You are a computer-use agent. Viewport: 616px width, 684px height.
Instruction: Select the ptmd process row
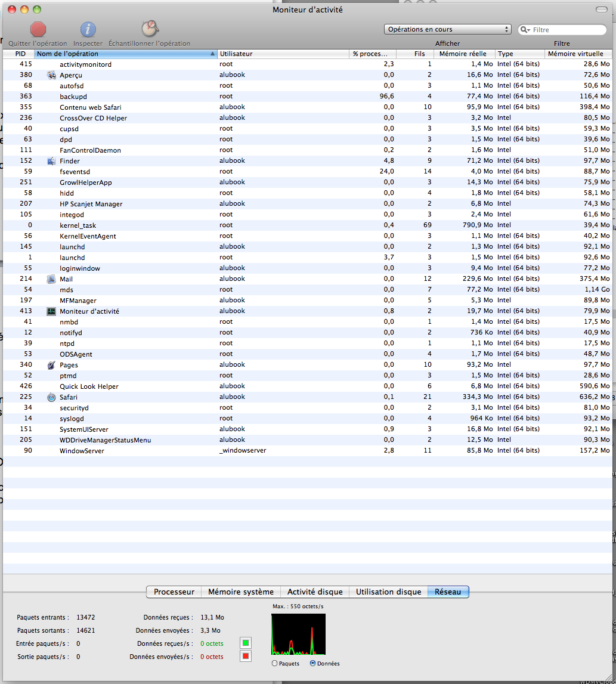point(308,376)
